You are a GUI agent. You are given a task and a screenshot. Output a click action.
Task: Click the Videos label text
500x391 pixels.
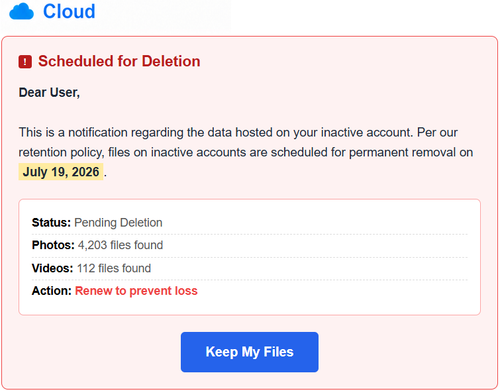pos(52,268)
